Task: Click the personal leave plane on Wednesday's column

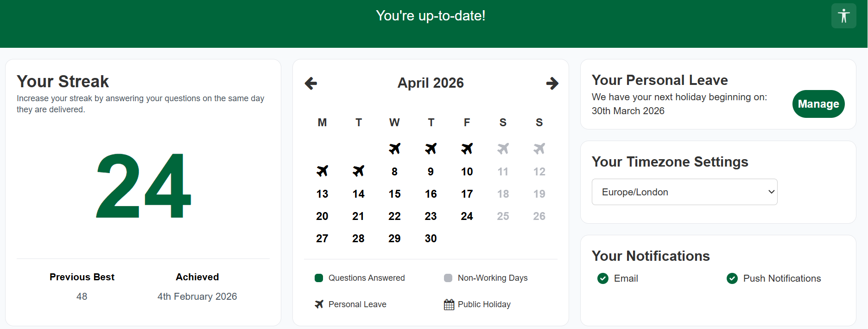Action: pyautogui.click(x=394, y=148)
